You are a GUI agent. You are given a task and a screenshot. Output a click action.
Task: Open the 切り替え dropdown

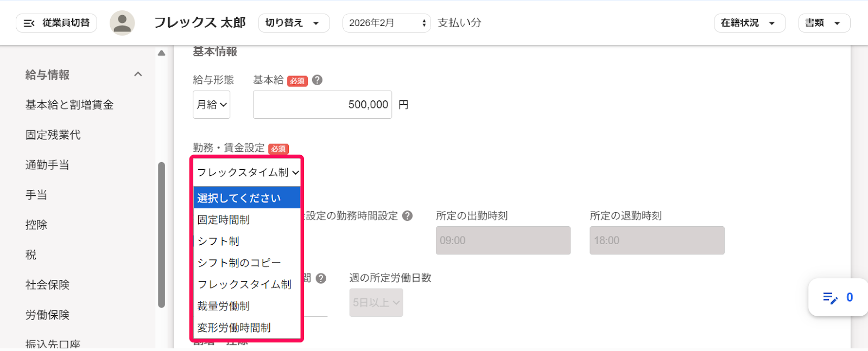(x=294, y=23)
